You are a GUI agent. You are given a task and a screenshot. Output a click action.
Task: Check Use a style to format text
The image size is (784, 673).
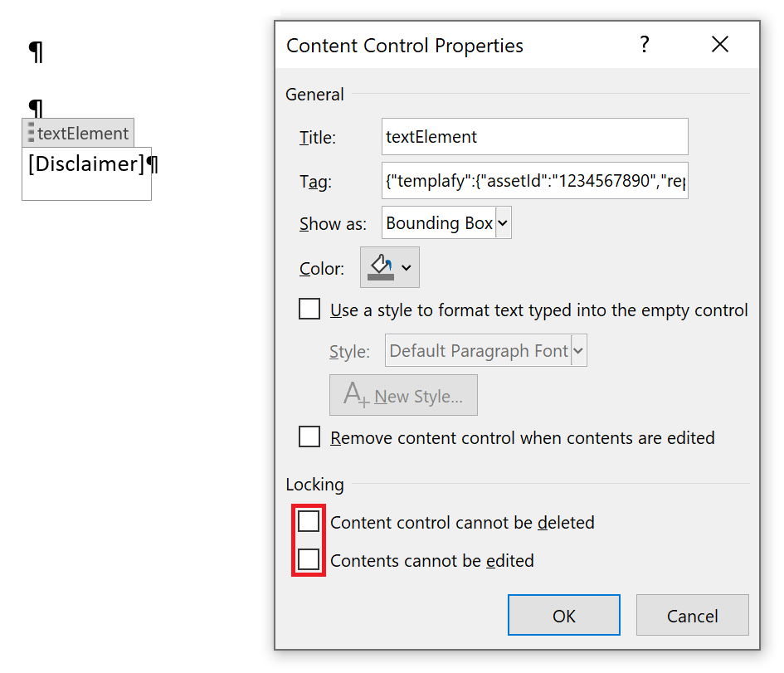(x=309, y=309)
